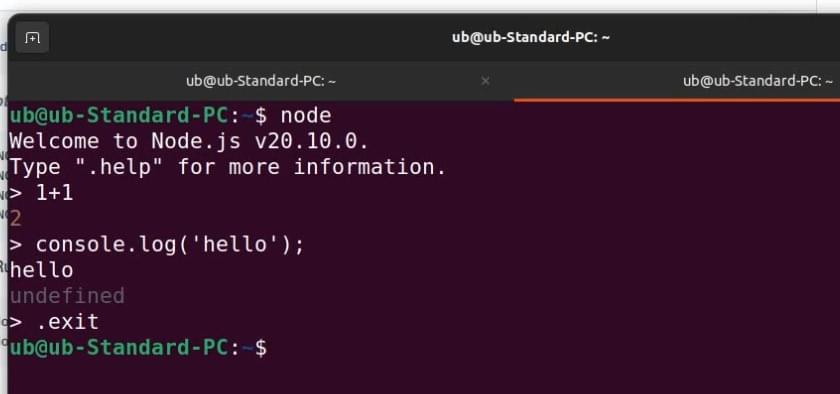Viewport: 840px width, 394px height.
Task: Click the orange active-tab underline indicator
Action: (677, 100)
